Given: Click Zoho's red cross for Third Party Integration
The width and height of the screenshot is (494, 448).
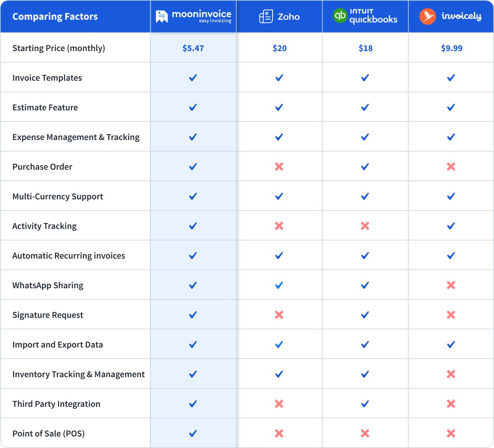Looking at the screenshot, I should (x=279, y=404).
